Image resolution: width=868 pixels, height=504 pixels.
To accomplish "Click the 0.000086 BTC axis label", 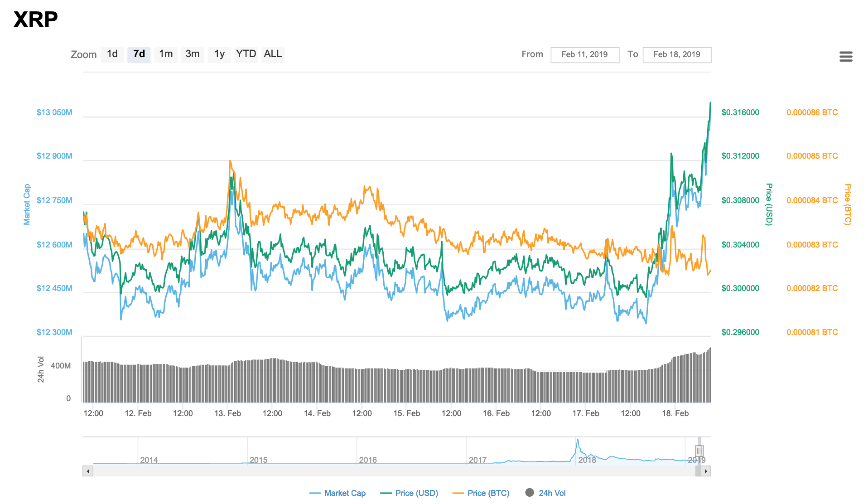I will 812,112.
